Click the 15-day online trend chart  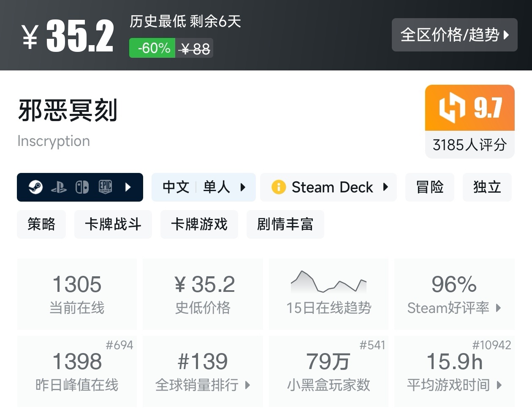click(x=328, y=282)
